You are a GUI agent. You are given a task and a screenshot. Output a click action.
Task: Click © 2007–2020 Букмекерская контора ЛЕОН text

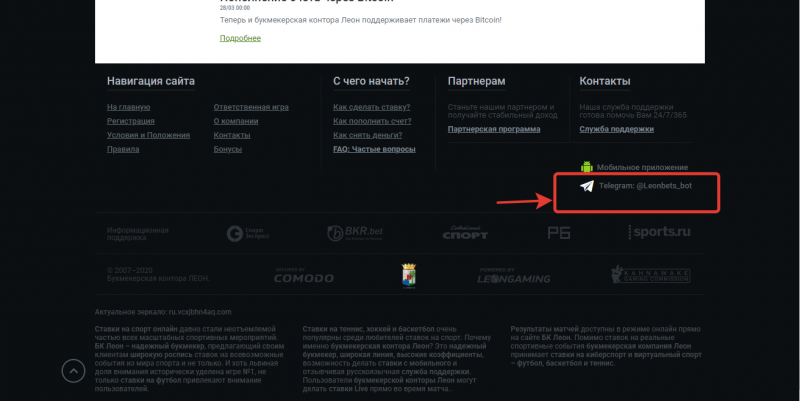pyautogui.click(x=158, y=274)
